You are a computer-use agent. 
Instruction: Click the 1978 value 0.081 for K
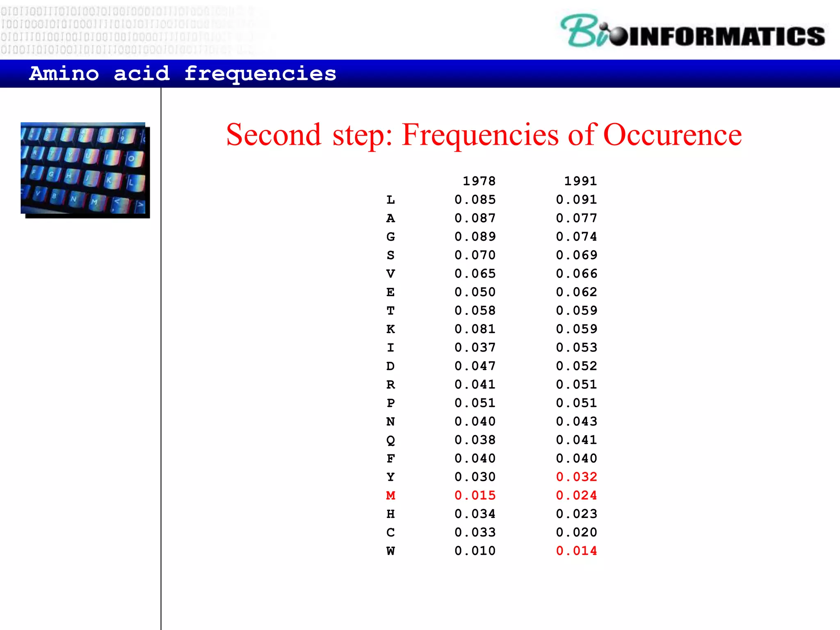click(475, 329)
